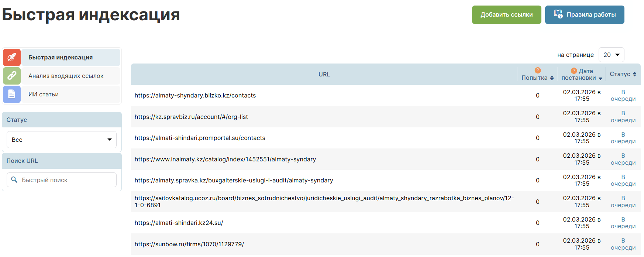Open the Правила работы button

tap(585, 15)
